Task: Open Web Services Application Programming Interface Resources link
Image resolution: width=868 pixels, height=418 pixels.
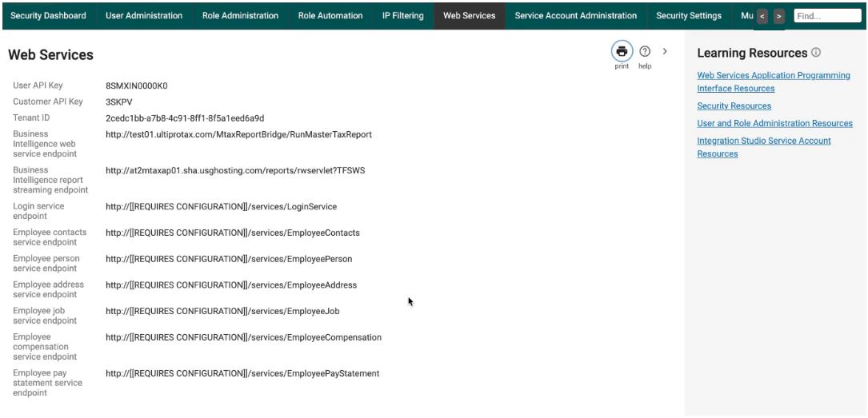Action: click(x=774, y=82)
